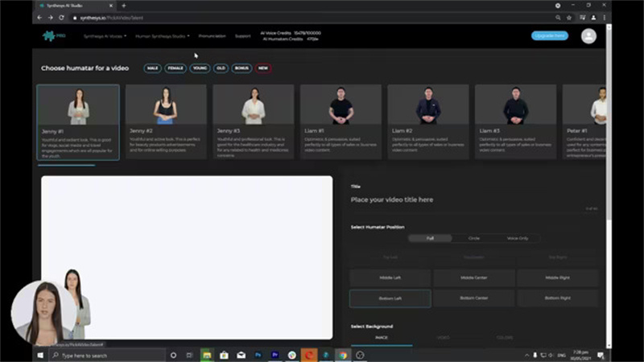Click the video title input field
The image size is (644, 362).
point(473,200)
